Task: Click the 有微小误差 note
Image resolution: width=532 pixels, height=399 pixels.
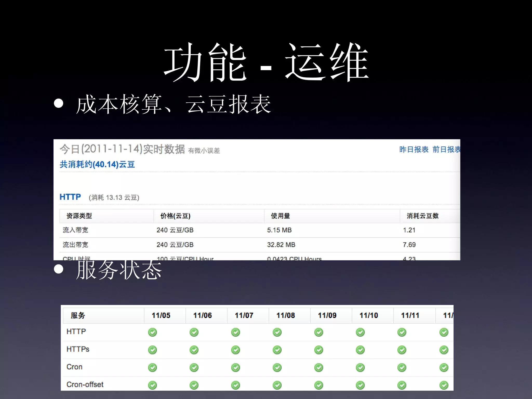Action: pyautogui.click(x=204, y=151)
